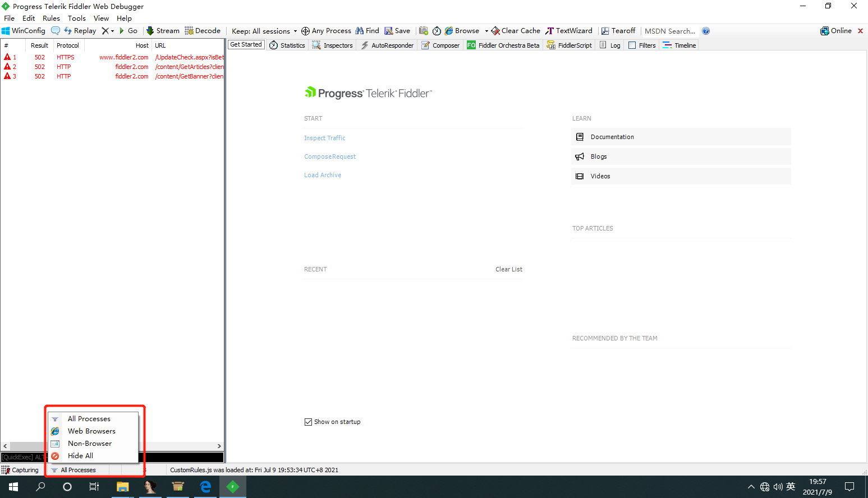Click the Clear Cache toolbar icon

[495, 31]
